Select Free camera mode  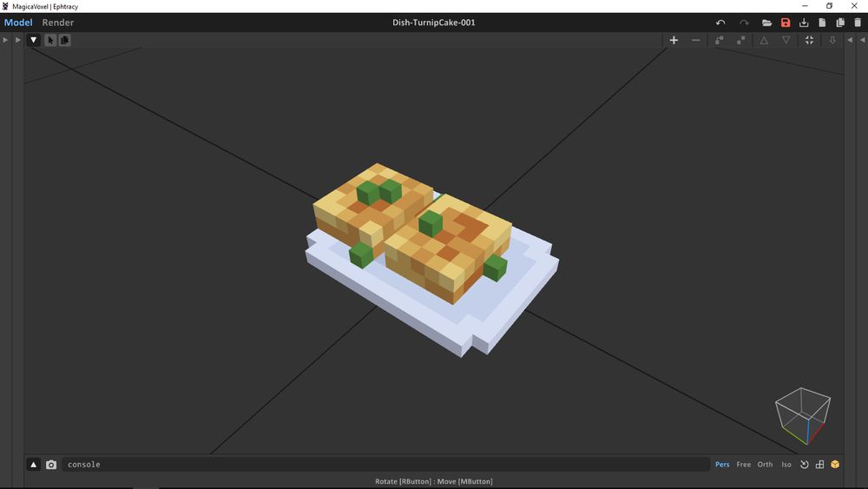click(744, 465)
